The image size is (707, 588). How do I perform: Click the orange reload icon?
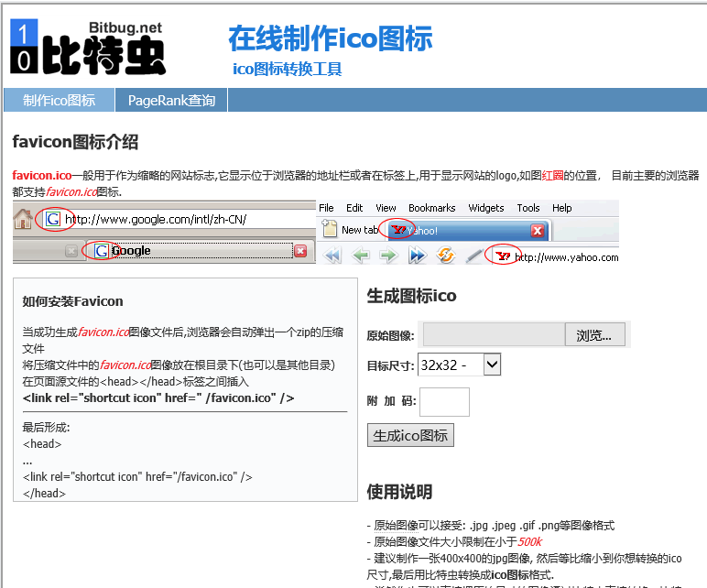(x=445, y=255)
